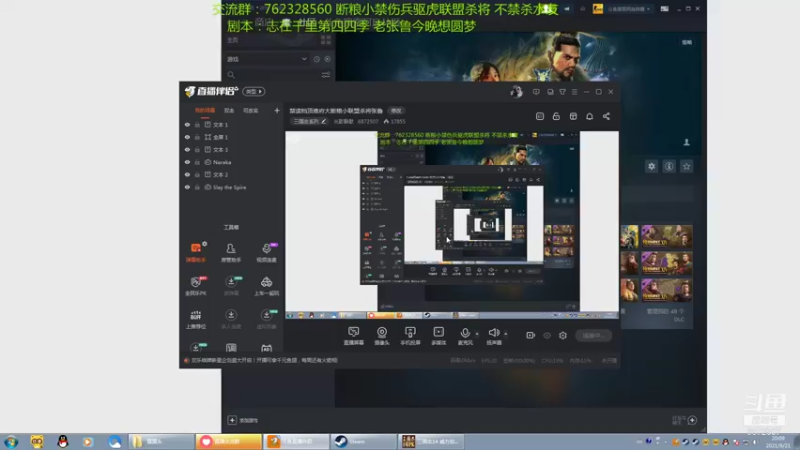Mute the microphone (麦克风) icon
The width and height of the screenshot is (800, 450).
coord(465,333)
